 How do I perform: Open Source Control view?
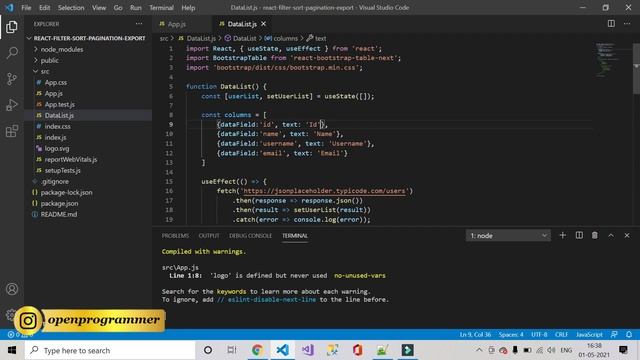click(x=12, y=79)
